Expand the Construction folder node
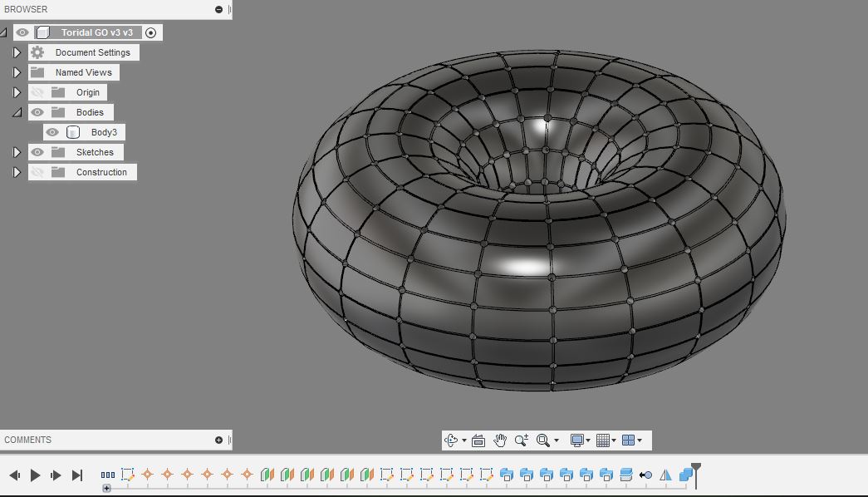The width and height of the screenshot is (868, 497). 17,172
